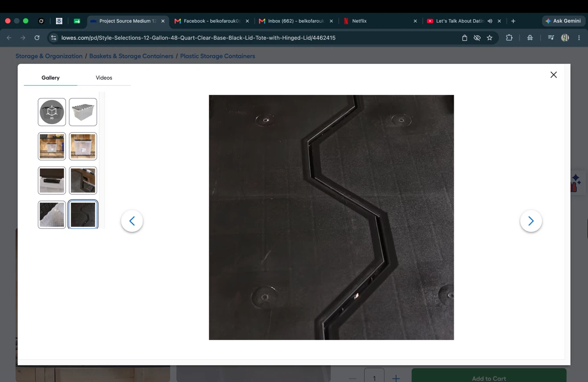Close the gallery overlay
The width and height of the screenshot is (588, 382).
[x=553, y=75]
